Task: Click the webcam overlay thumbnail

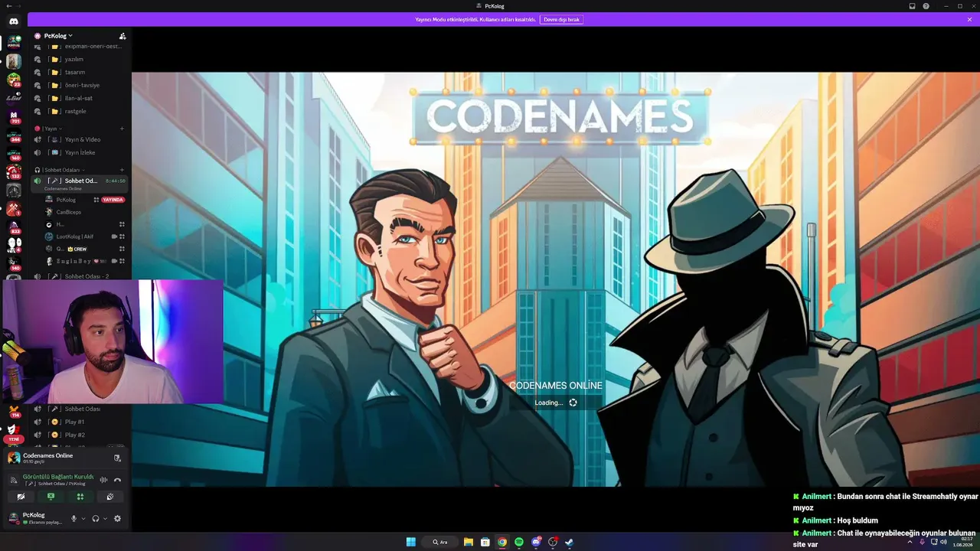Action: point(112,341)
